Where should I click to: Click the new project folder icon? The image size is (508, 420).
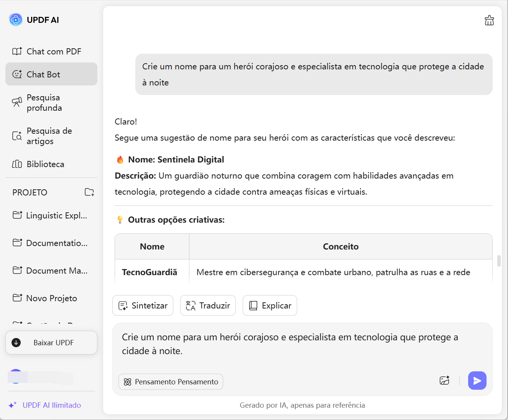[89, 192]
